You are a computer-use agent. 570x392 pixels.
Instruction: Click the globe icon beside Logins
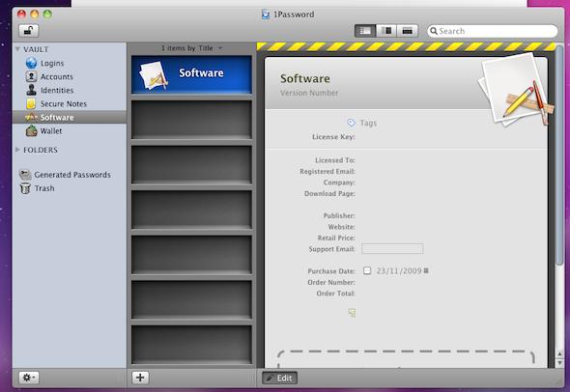[31, 63]
